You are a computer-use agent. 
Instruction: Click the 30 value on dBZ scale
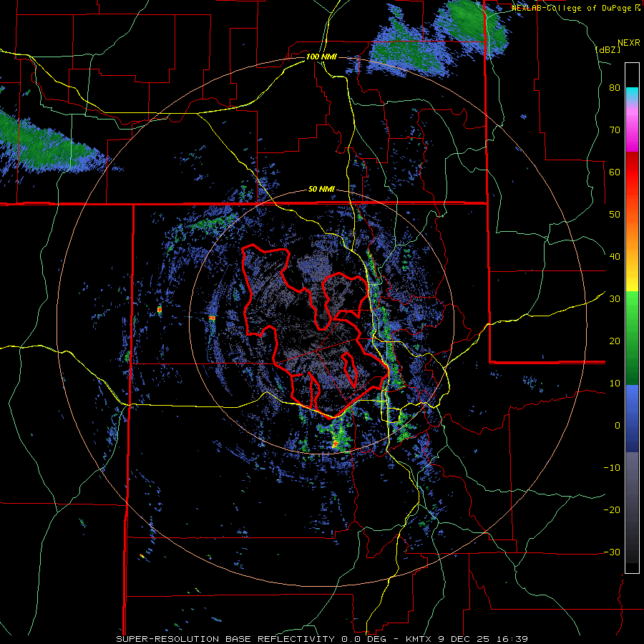coord(615,298)
